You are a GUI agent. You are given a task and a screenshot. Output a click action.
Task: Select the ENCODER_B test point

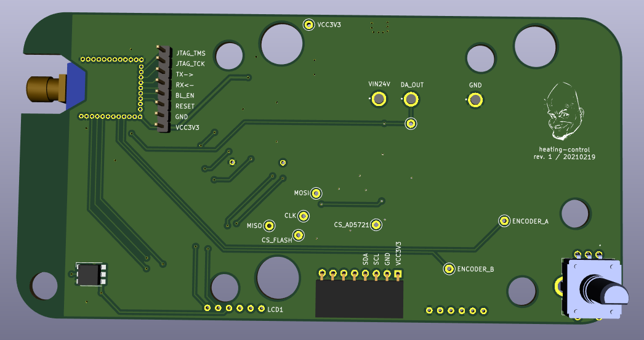pos(449,269)
